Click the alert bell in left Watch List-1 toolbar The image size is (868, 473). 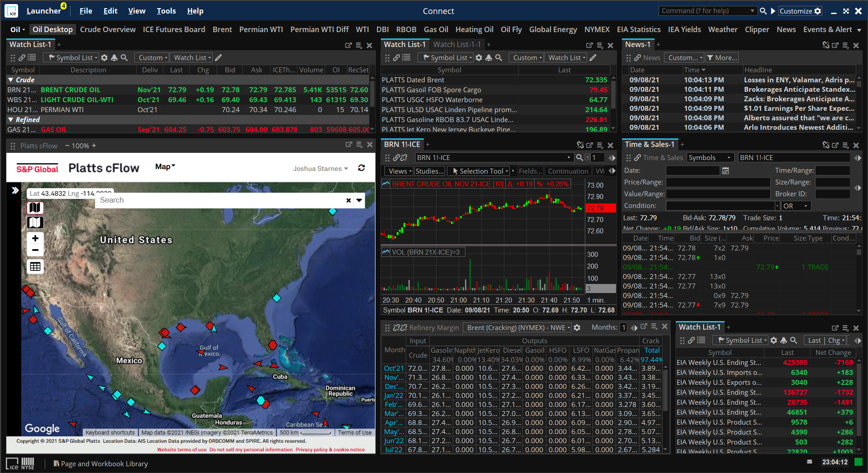(x=114, y=57)
